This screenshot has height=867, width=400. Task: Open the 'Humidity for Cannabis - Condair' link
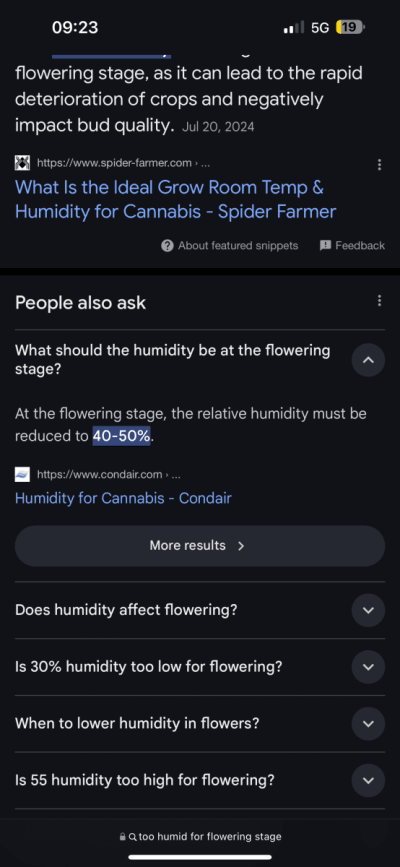pyautogui.click(x=123, y=498)
